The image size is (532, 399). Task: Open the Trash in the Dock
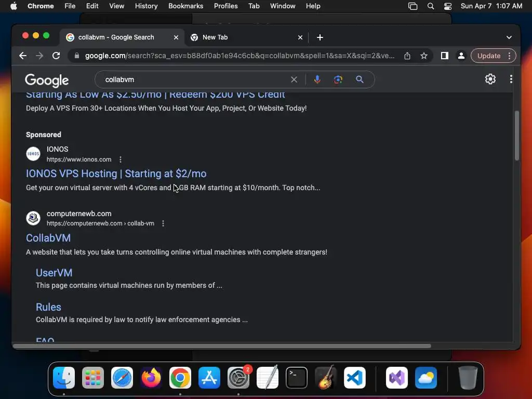coord(468,378)
